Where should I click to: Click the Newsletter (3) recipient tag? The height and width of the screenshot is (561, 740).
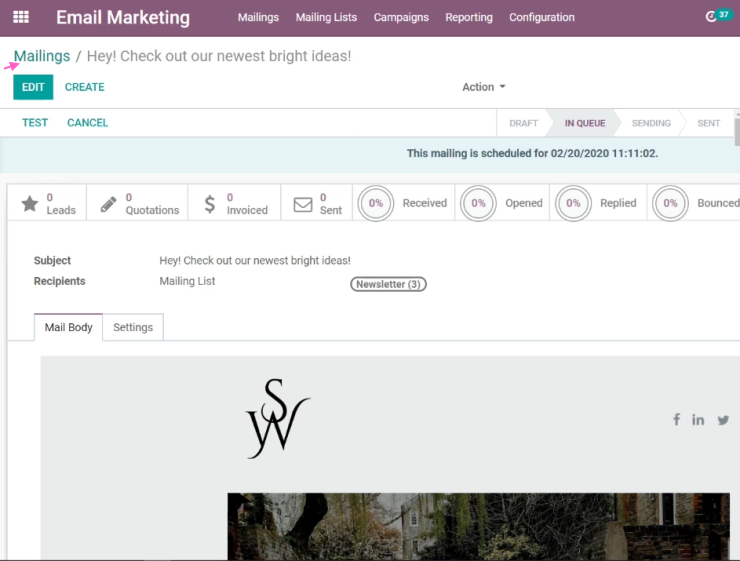click(x=388, y=284)
